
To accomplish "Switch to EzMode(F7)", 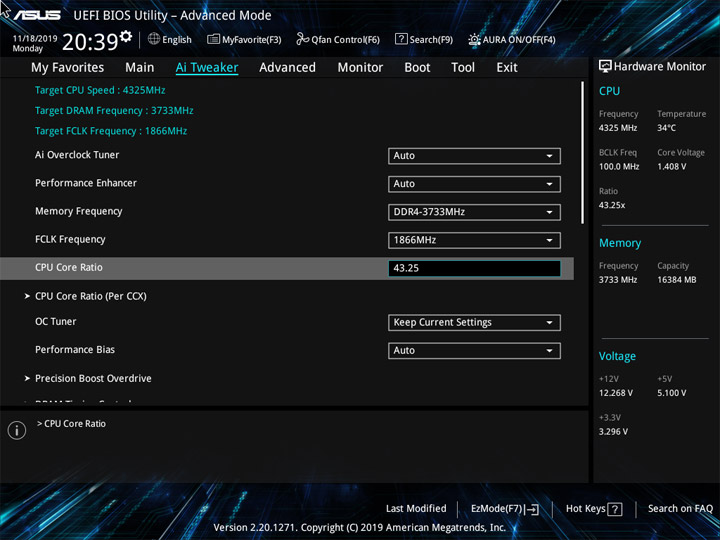I will tap(497, 509).
